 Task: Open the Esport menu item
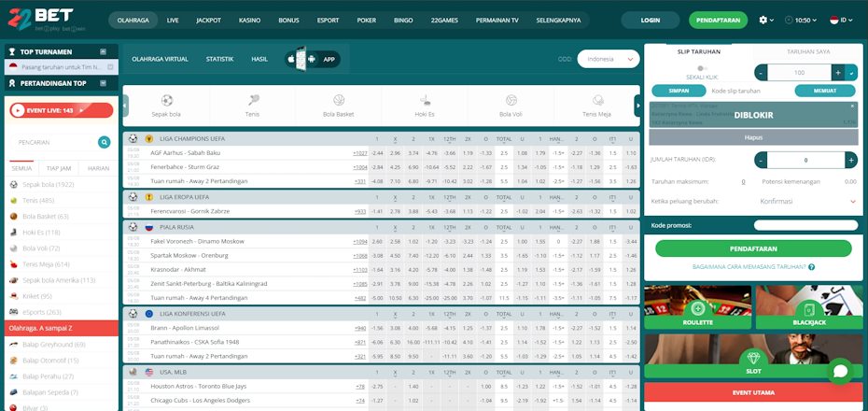(328, 20)
